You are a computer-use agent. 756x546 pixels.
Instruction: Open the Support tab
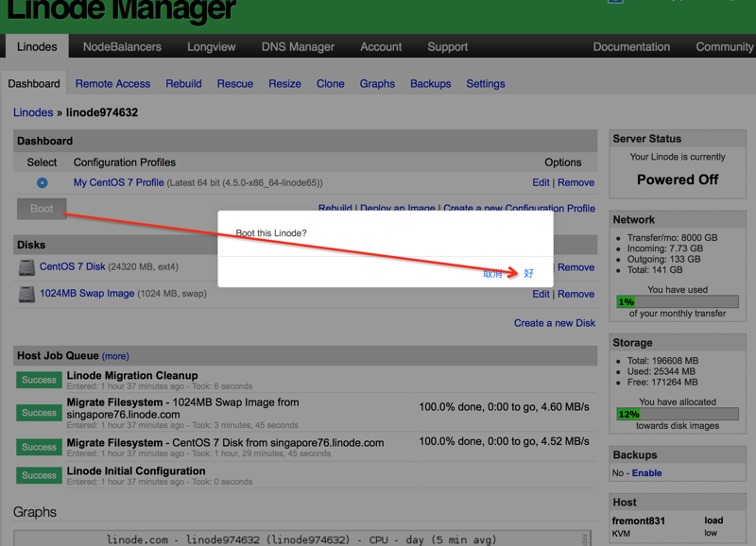447,46
